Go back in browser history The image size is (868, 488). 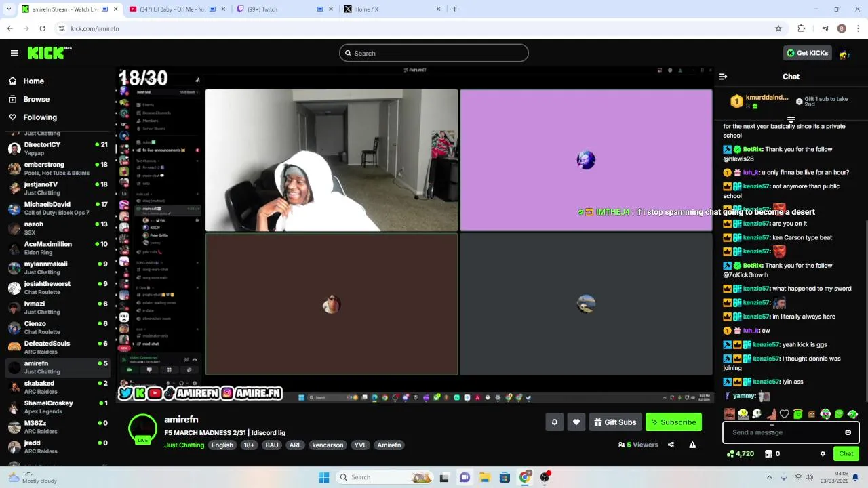(x=10, y=28)
